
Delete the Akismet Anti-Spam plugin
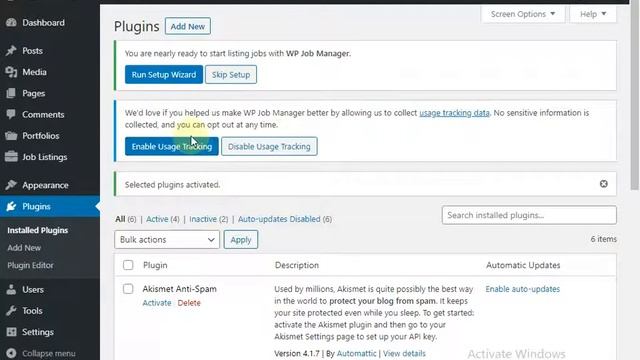(x=189, y=303)
